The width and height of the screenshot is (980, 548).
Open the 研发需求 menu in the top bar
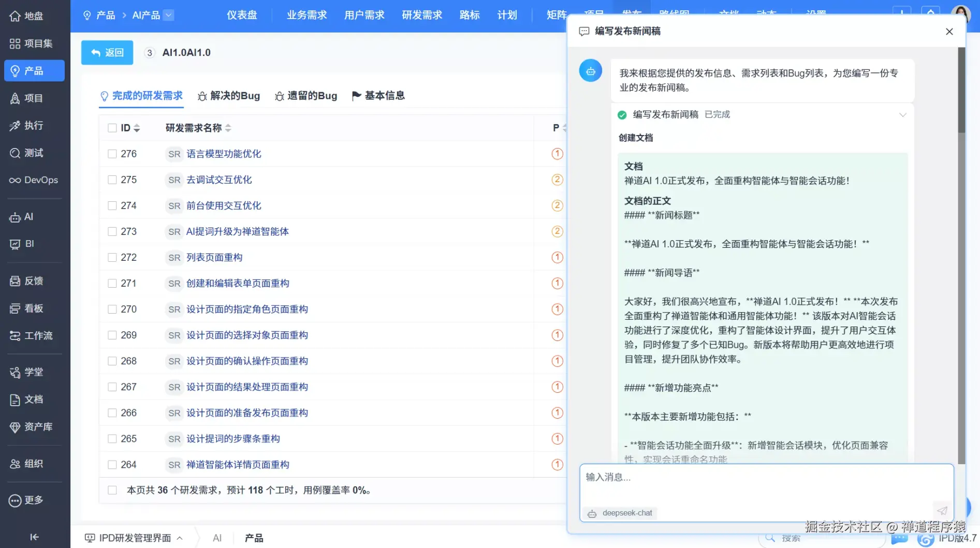[x=421, y=15]
